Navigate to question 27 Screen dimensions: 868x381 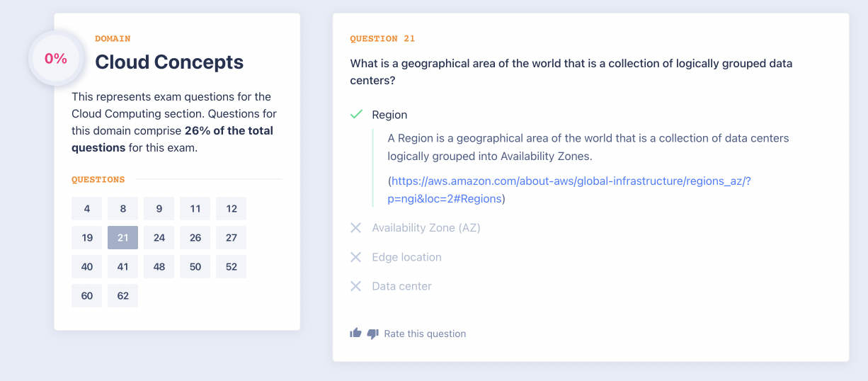coord(232,238)
